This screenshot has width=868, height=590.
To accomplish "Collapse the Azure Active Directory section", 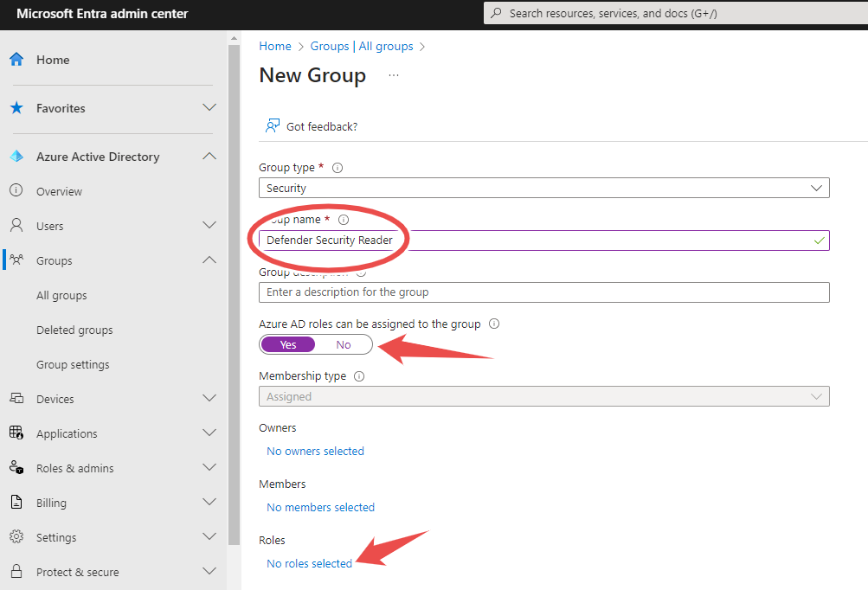I will coord(209,156).
